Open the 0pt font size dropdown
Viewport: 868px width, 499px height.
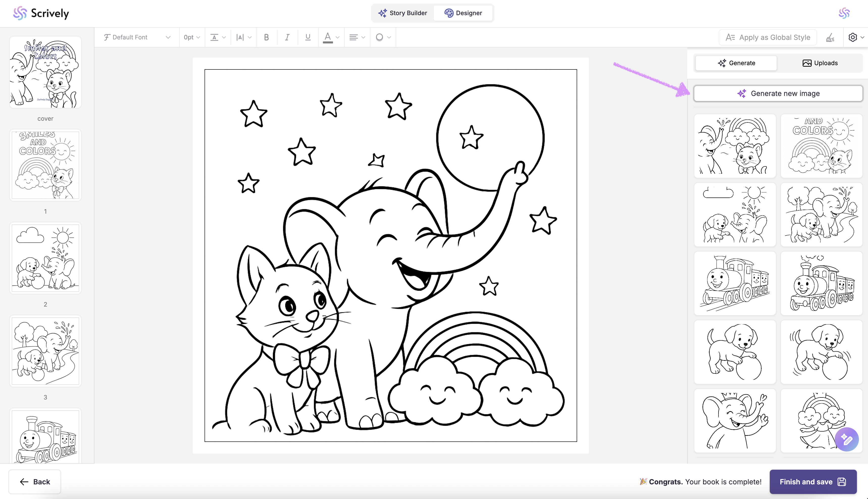[x=192, y=37]
